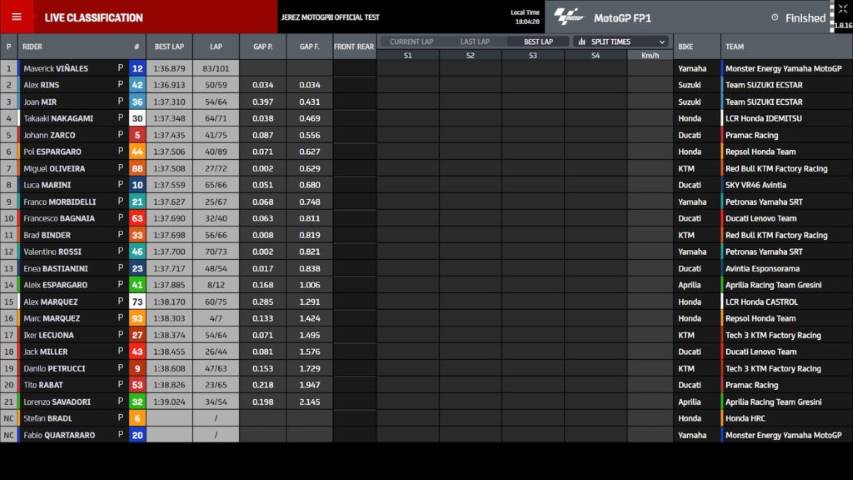Sort by the Best Lap column header
Screen dimensions: 853x480
coord(169,47)
